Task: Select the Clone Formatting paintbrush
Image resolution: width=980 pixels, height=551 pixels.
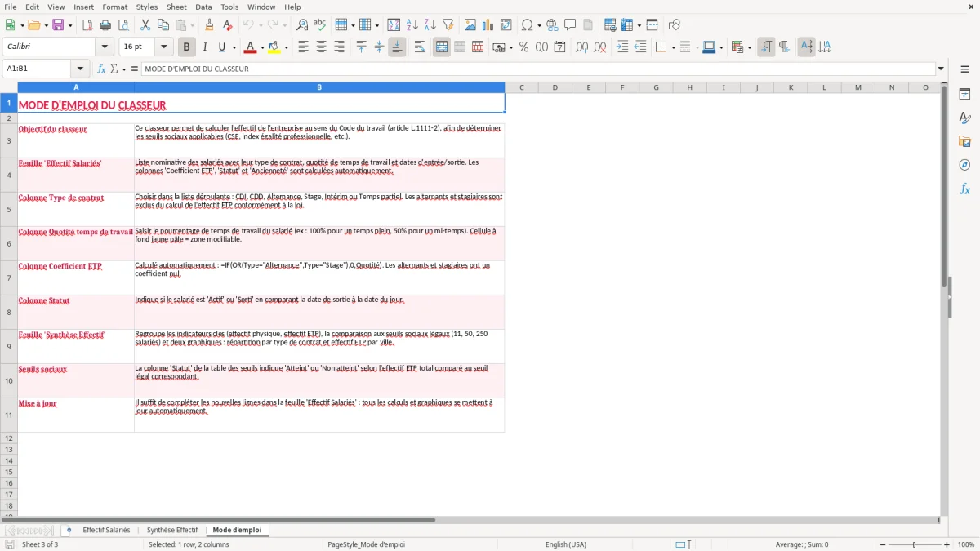Action: click(210, 25)
